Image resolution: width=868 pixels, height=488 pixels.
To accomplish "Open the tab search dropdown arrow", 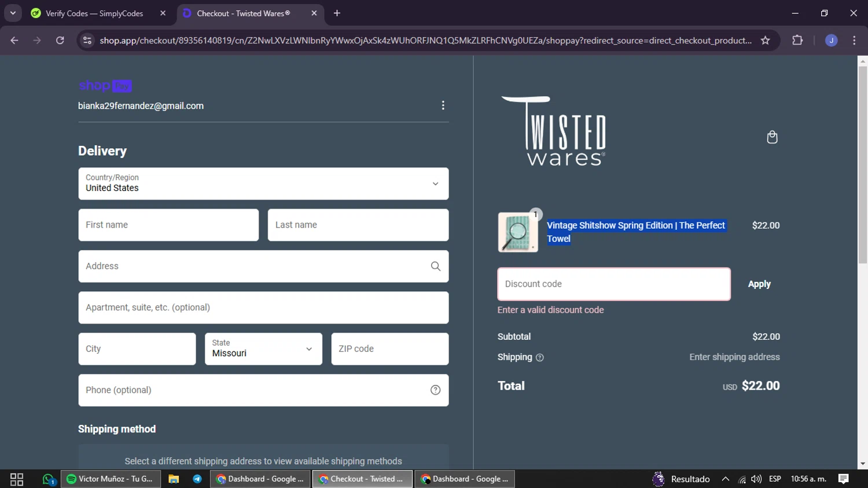I will click(x=13, y=13).
